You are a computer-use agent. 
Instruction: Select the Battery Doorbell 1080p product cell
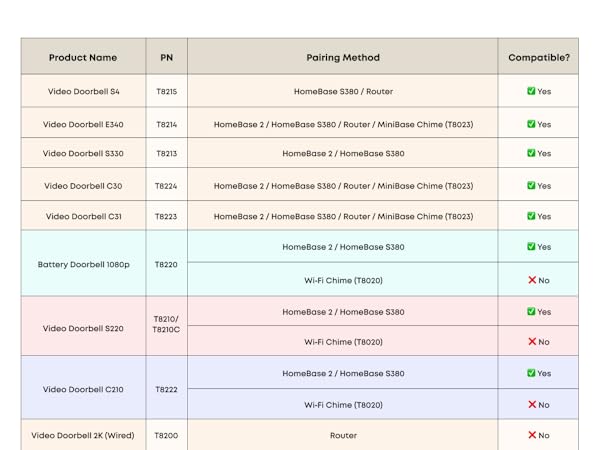click(83, 264)
